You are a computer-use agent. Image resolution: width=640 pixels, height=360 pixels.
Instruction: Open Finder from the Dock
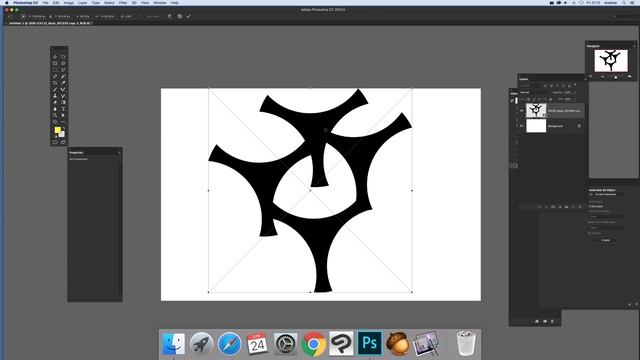coord(173,344)
